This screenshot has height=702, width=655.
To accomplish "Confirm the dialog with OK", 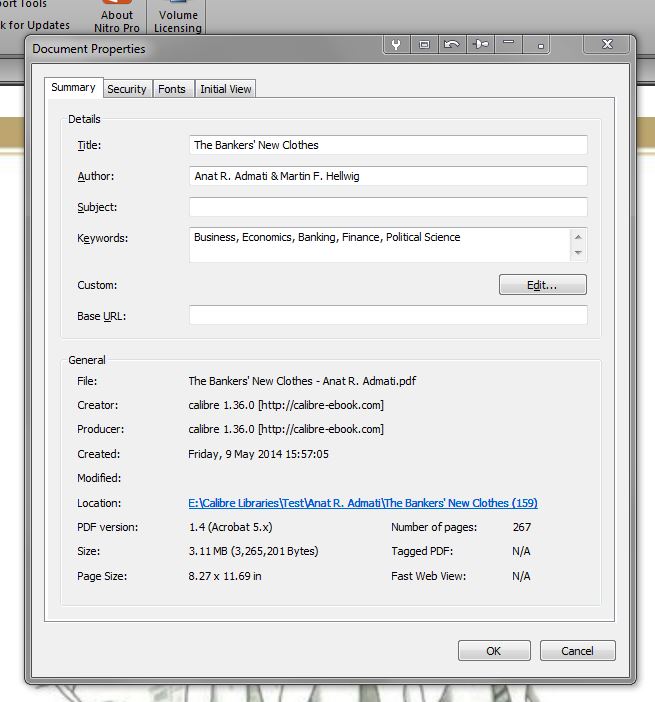I will pyautogui.click(x=494, y=651).
